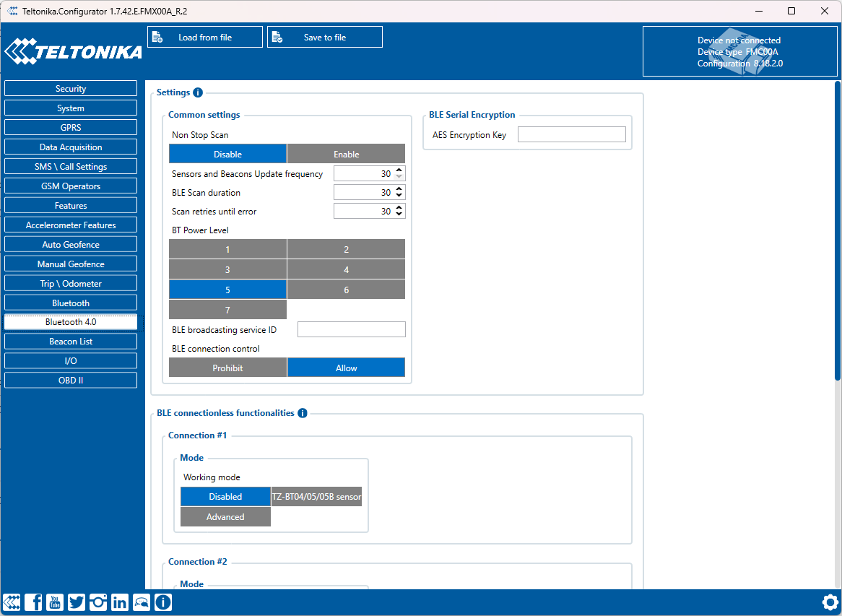This screenshot has width=842, height=616.
Task: Open the community forum chat icon
Action: pyautogui.click(x=142, y=602)
